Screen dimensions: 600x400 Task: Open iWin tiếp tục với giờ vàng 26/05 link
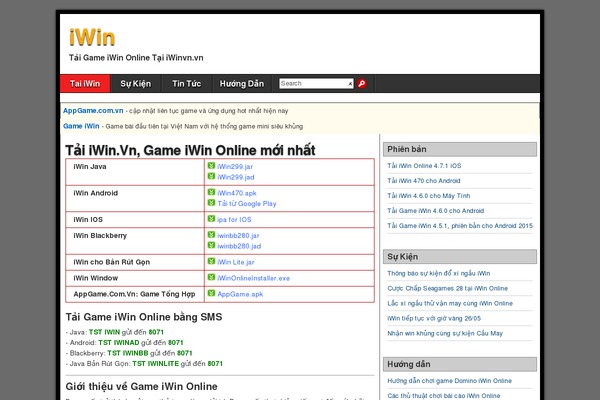point(434,318)
